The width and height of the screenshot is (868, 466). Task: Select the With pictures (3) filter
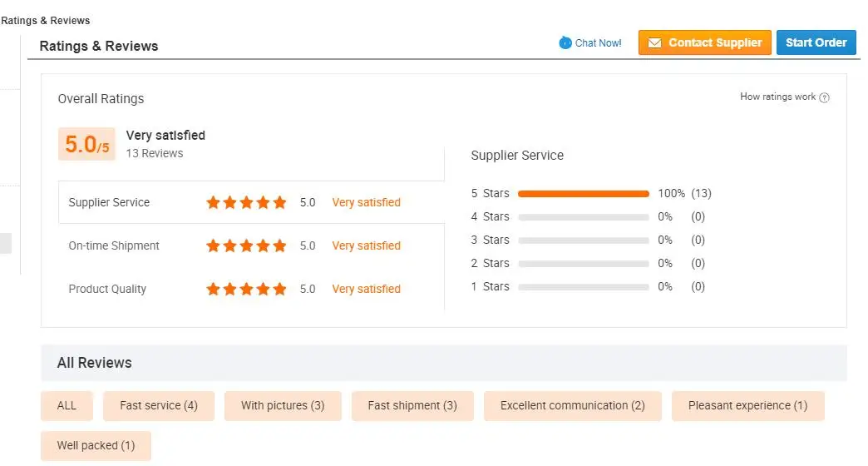(x=283, y=405)
